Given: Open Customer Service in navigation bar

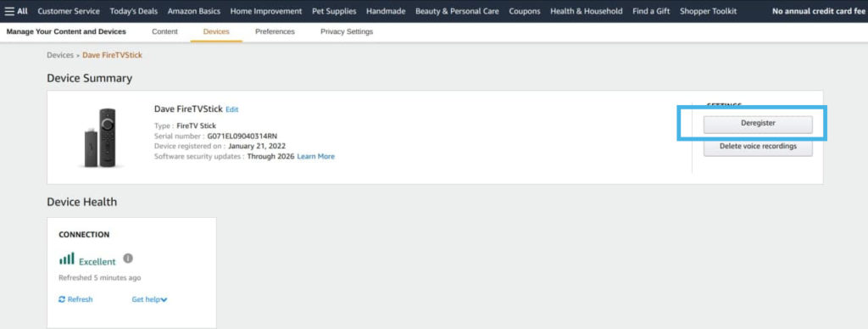Looking at the screenshot, I should click(x=69, y=11).
